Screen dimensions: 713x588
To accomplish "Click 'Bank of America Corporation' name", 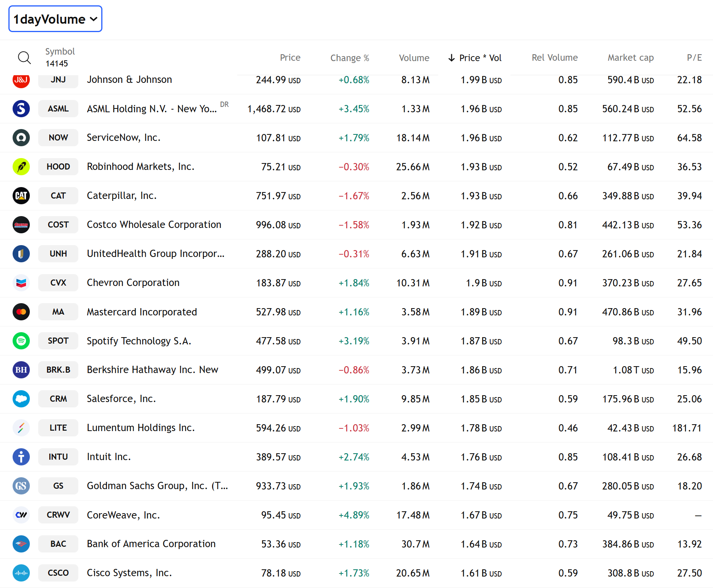I will pyautogui.click(x=151, y=544).
